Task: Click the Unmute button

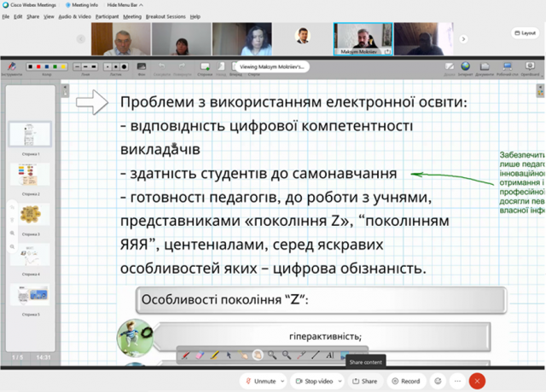Action: (261, 381)
